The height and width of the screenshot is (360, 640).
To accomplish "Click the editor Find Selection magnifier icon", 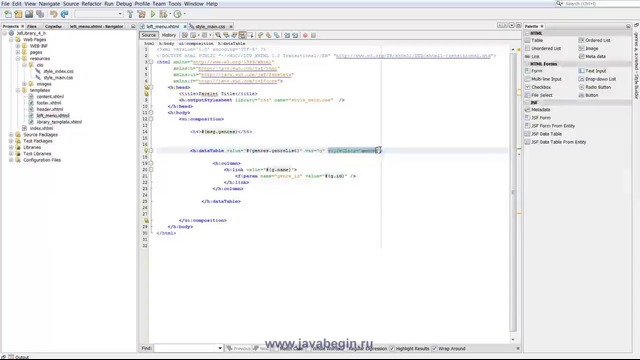I will 218,35.
